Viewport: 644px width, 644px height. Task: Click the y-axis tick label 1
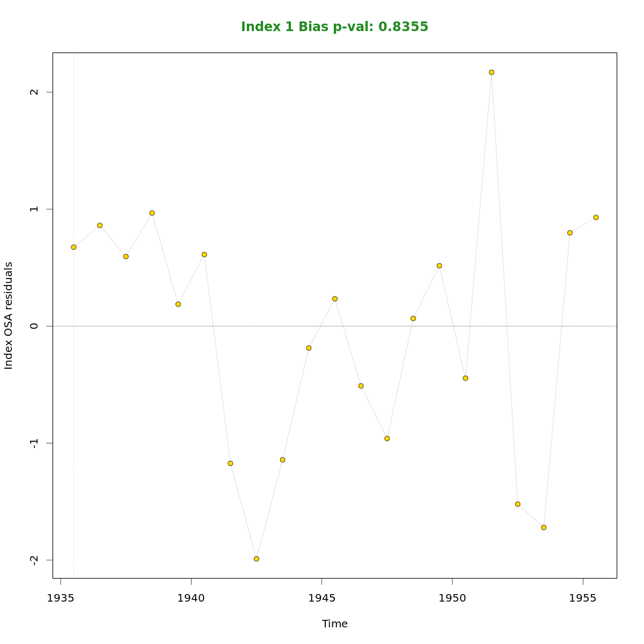tap(35, 209)
